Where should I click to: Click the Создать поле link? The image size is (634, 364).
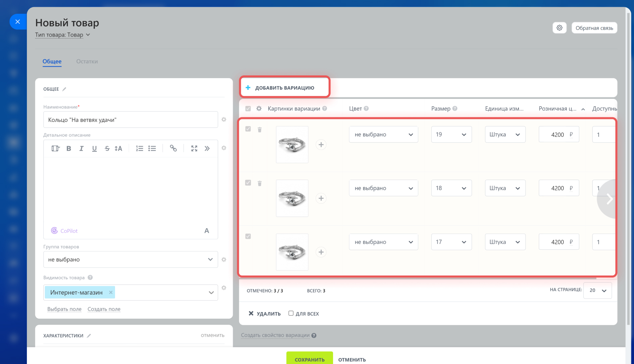104,309
